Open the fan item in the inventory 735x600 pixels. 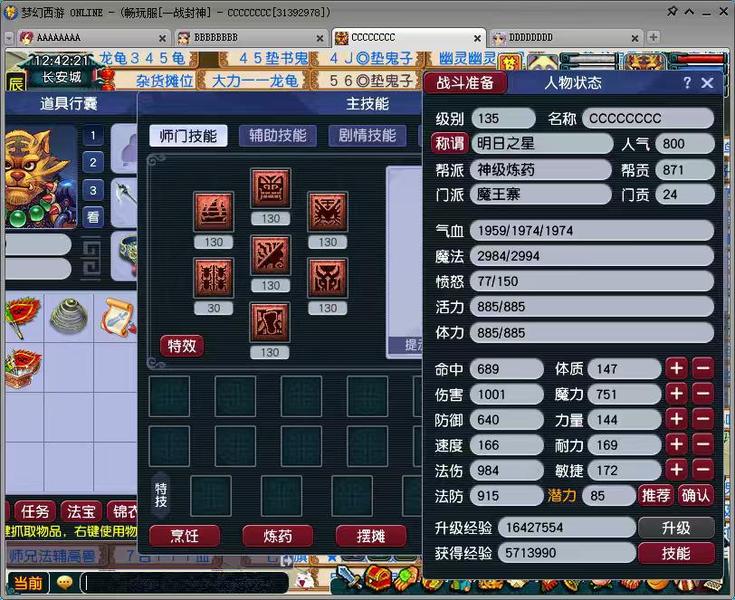point(22,316)
